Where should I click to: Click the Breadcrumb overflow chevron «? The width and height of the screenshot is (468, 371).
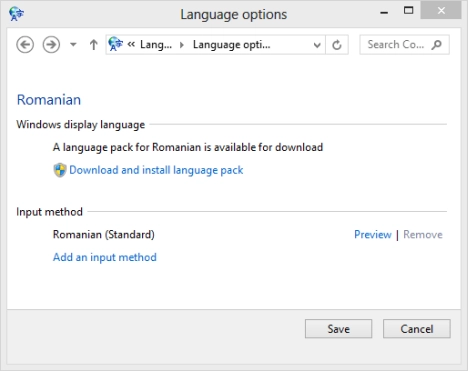(x=131, y=44)
